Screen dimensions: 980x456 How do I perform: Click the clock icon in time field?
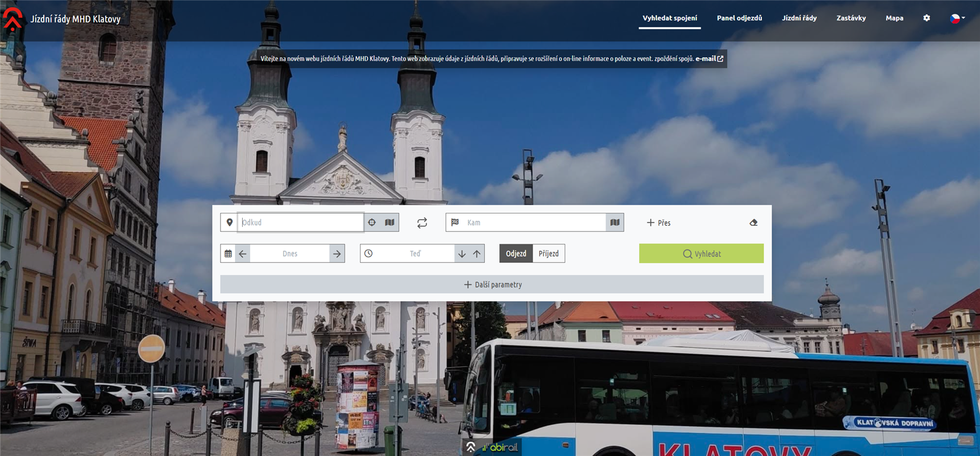[x=369, y=254]
